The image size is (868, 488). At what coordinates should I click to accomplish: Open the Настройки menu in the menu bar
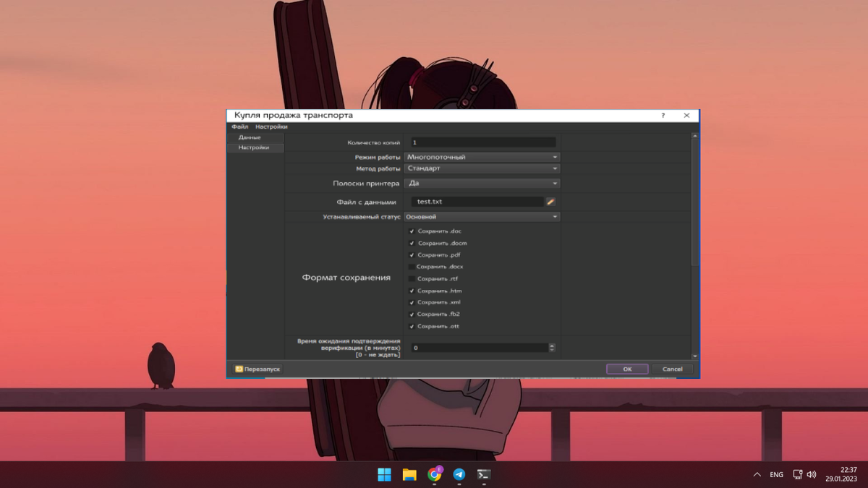[271, 127]
